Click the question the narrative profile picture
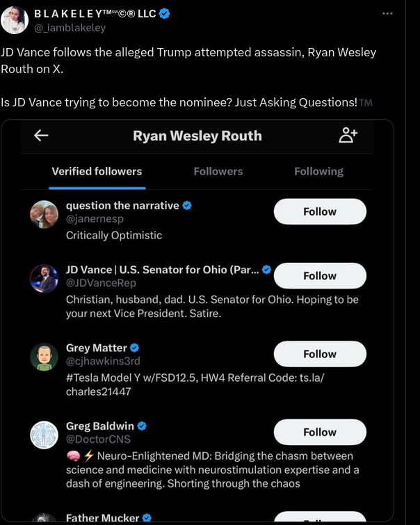The image size is (420, 525). click(x=44, y=214)
